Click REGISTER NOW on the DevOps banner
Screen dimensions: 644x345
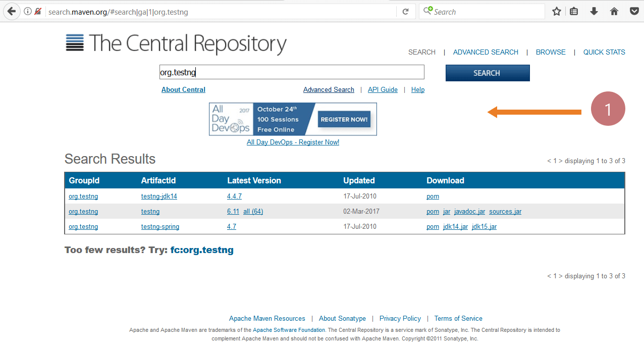pyautogui.click(x=344, y=119)
